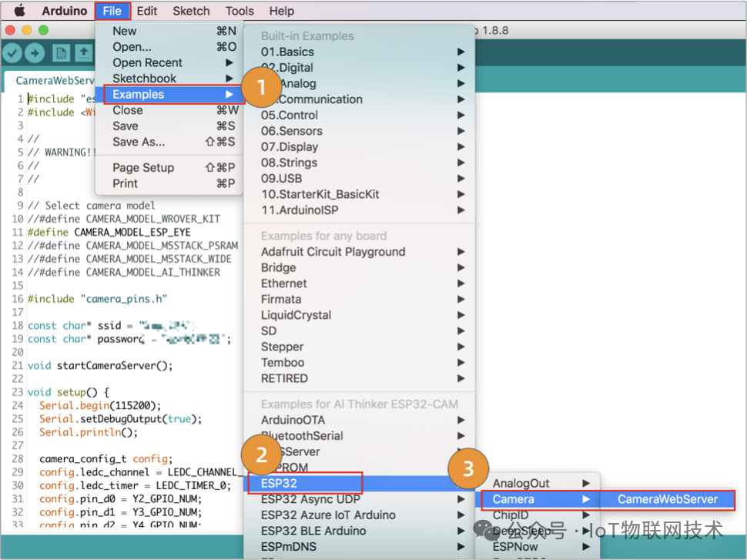This screenshot has width=747, height=560.
Task: Open the Sketch menu in menu bar
Action: point(191,11)
